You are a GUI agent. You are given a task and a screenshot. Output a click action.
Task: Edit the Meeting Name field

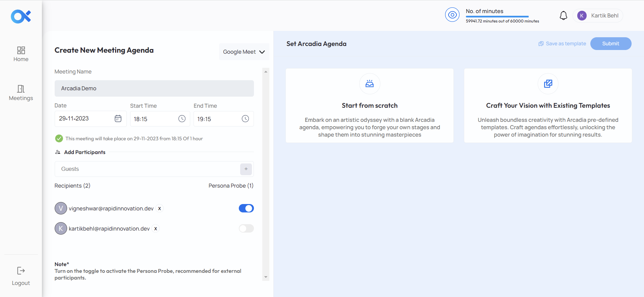click(154, 88)
